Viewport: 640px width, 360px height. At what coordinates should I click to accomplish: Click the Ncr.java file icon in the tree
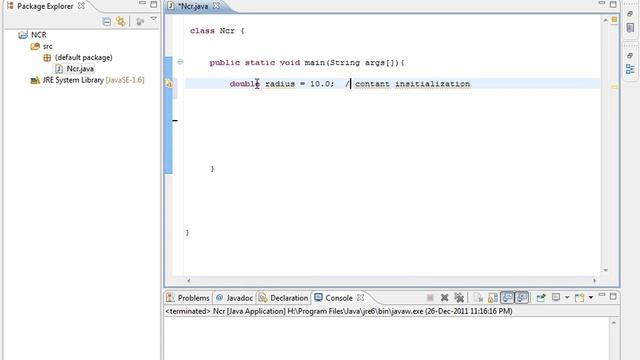[59, 69]
